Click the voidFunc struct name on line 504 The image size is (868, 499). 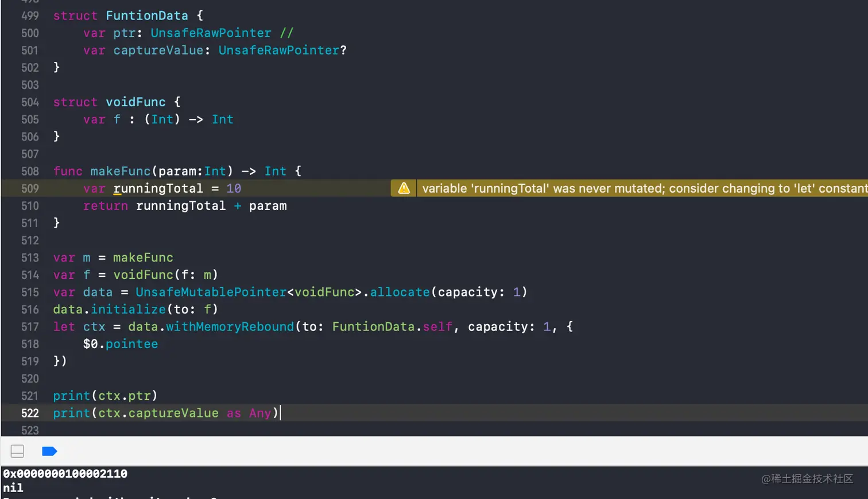click(x=135, y=102)
